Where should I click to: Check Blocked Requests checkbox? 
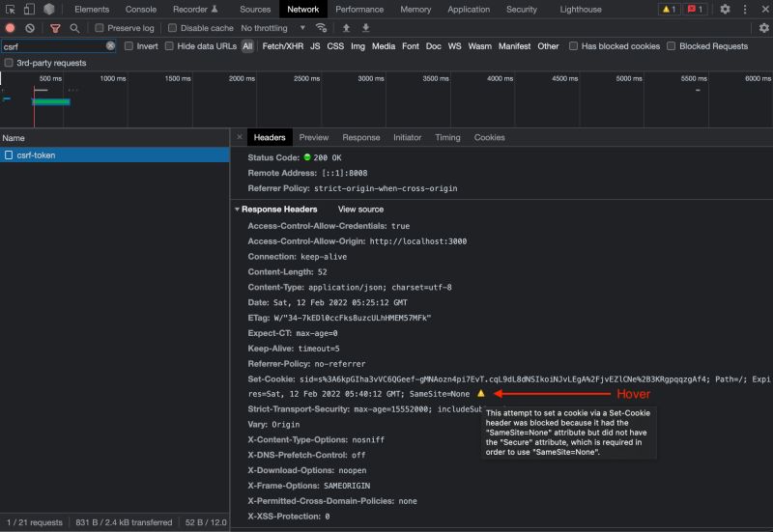pyautogui.click(x=671, y=45)
